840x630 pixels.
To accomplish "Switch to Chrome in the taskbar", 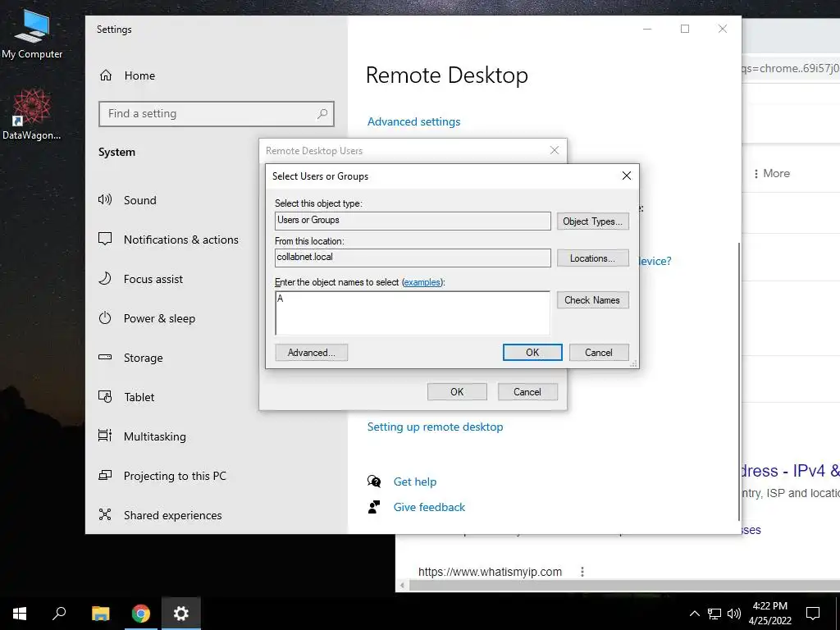I will point(140,614).
